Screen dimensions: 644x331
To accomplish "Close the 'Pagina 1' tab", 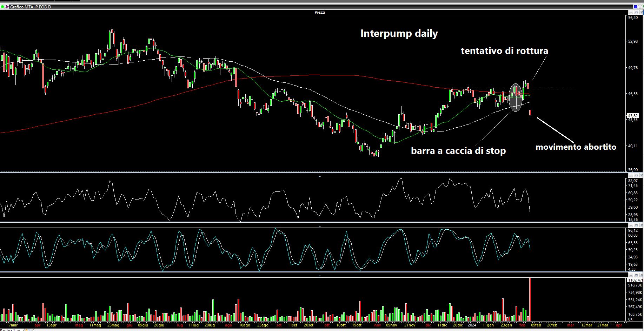I will coord(19,330).
